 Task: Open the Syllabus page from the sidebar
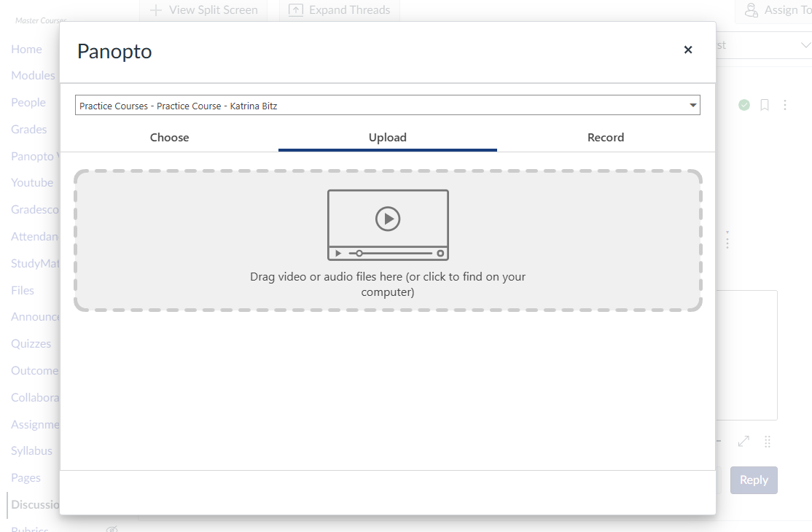click(x=31, y=450)
